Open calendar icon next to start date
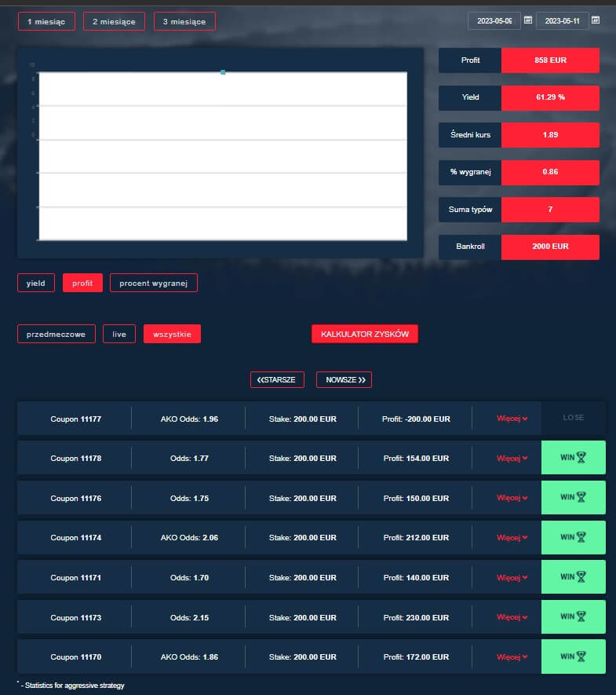This screenshot has height=695, width=616. [x=528, y=20]
